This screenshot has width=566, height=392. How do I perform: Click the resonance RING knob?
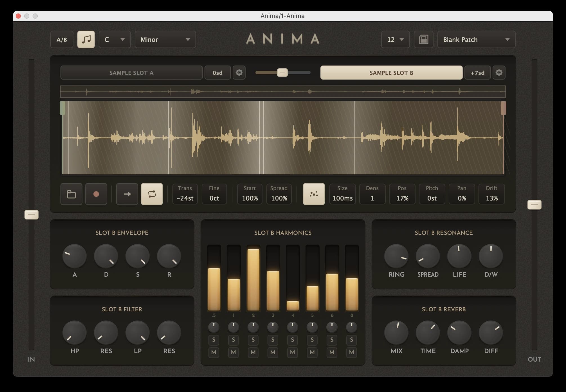tap(396, 256)
